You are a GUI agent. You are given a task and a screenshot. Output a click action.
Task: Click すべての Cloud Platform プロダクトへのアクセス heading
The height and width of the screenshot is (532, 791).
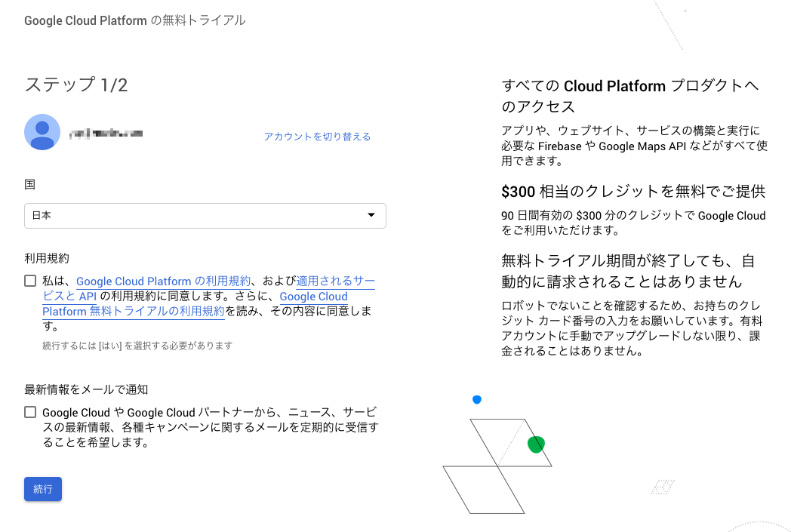tap(630, 96)
